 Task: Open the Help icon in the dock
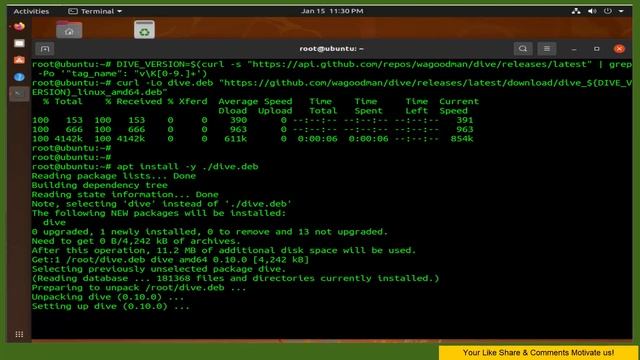point(19,77)
